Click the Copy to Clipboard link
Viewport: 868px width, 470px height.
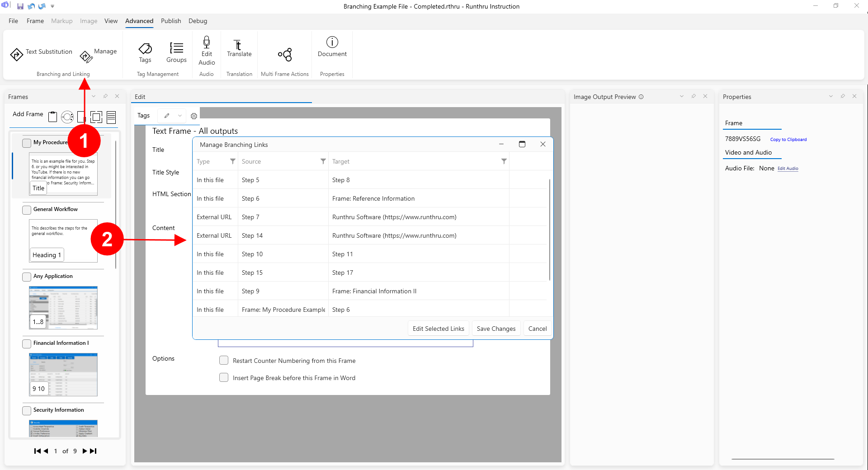click(x=788, y=140)
